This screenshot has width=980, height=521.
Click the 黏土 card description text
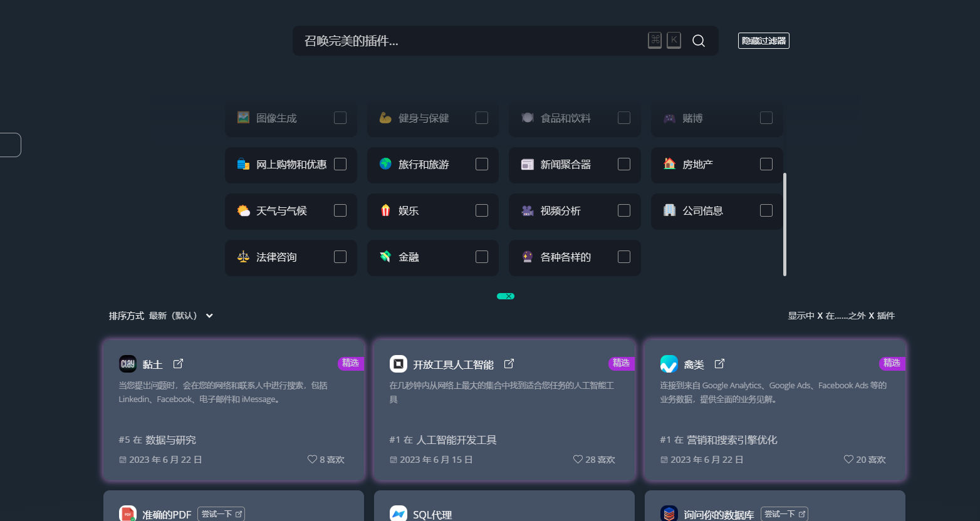(x=223, y=392)
